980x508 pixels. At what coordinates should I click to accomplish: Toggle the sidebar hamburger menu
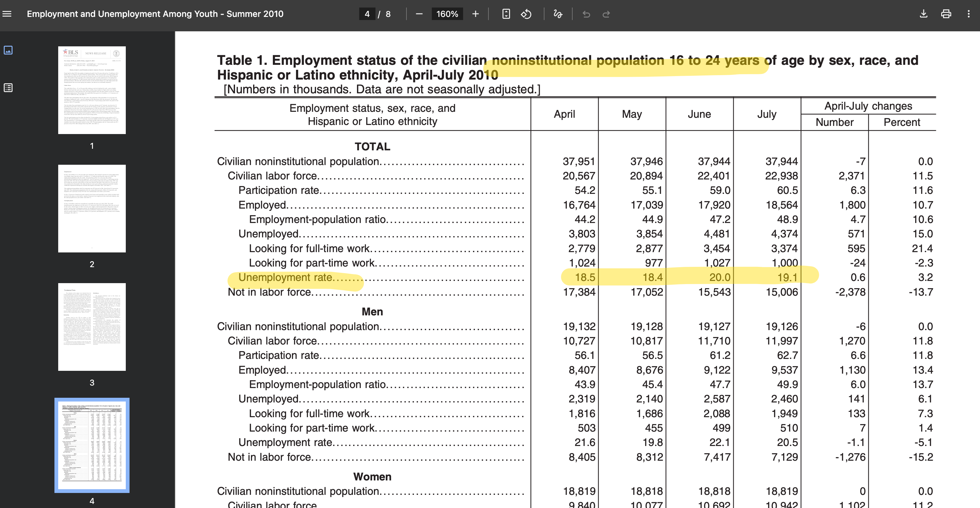click(x=7, y=14)
